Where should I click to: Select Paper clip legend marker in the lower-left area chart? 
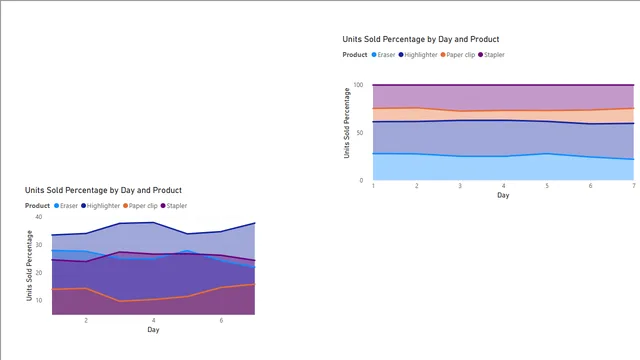[x=125, y=206]
